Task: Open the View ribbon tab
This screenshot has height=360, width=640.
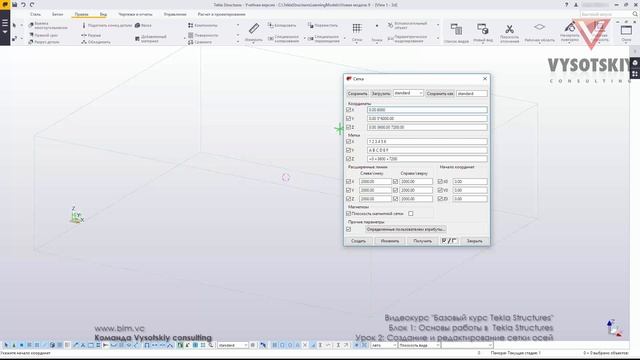Action: [103, 14]
